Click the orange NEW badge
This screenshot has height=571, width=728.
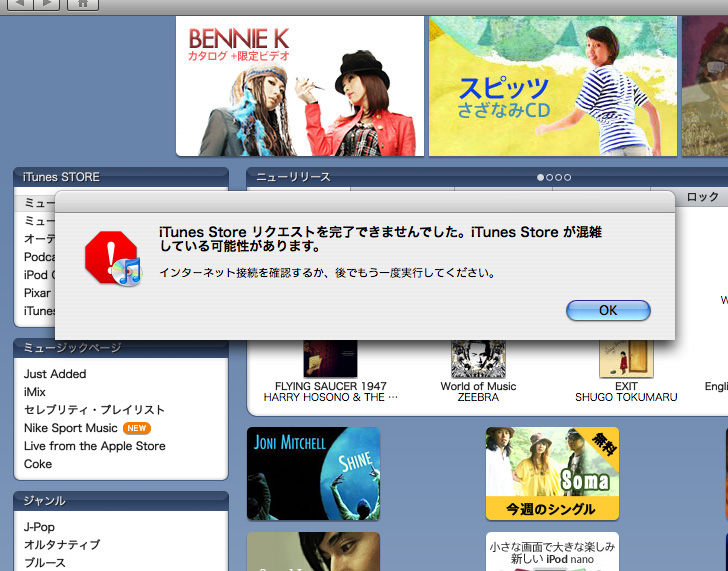click(136, 428)
